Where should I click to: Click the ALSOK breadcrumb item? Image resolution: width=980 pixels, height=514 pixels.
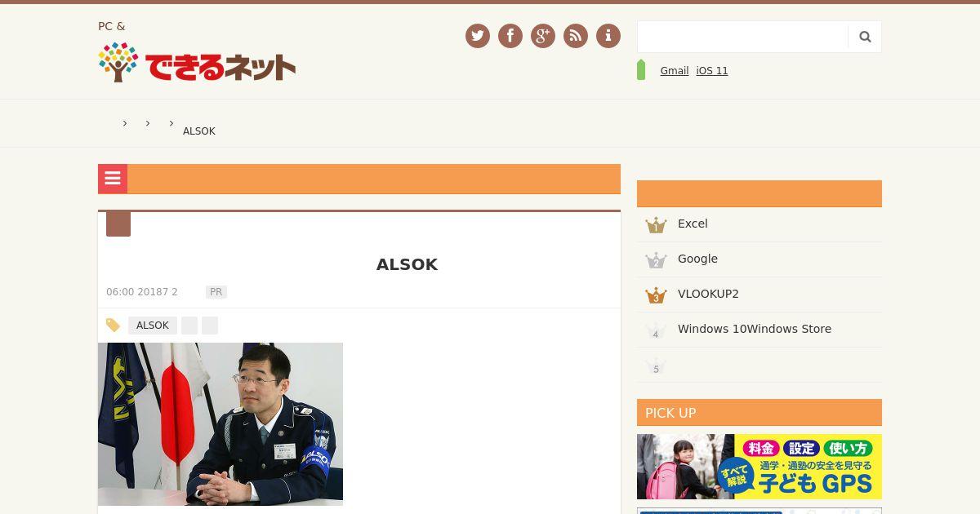point(199,131)
